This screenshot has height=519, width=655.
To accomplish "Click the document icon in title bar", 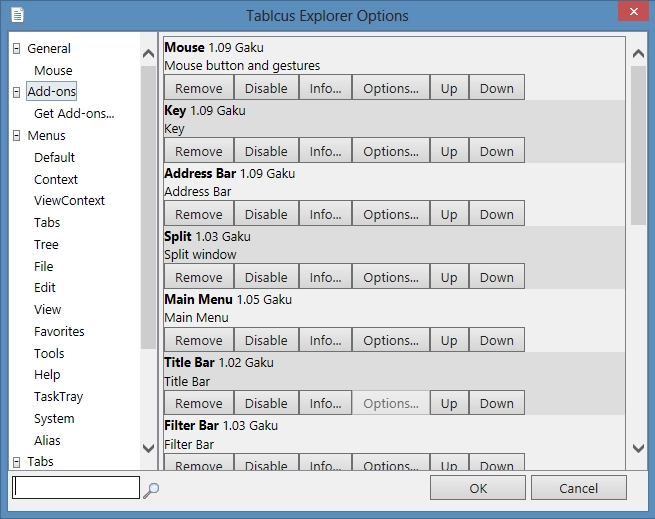I will pyautogui.click(x=18, y=15).
